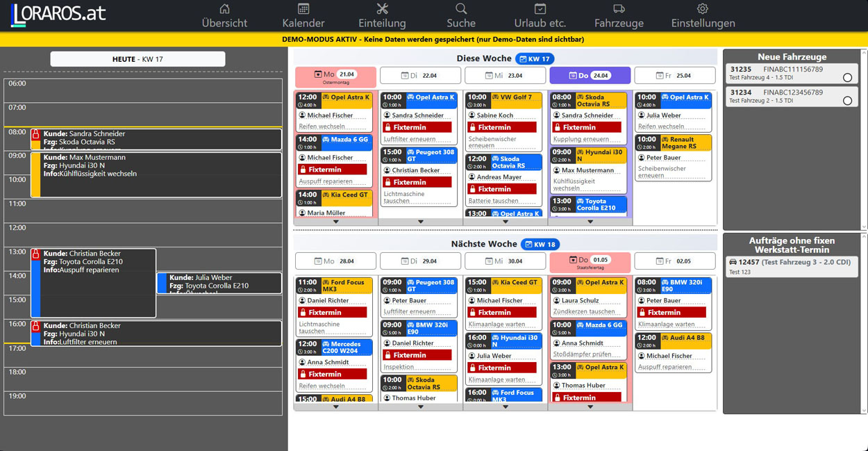Open the Übersicht home icon
The width and height of the screenshot is (868, 451).
click(x=224, y=9)
